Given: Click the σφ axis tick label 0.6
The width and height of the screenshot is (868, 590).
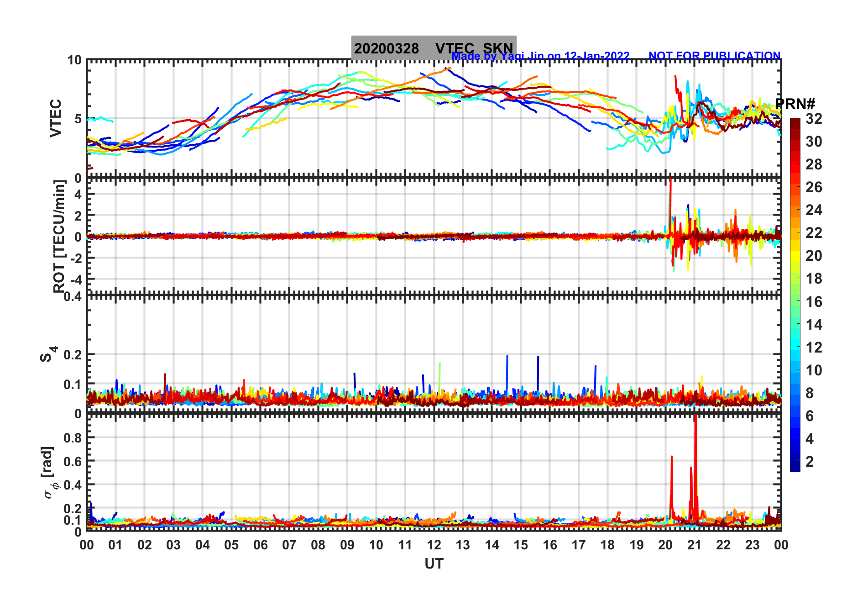Looking at the screenshot, I should (73, 462).
